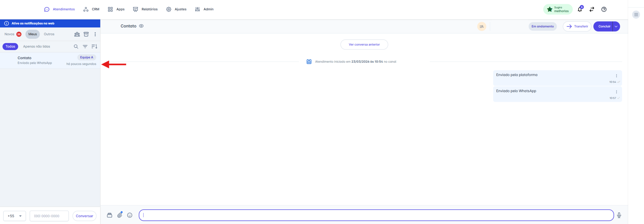Screen dimensions: 644x224
Task: Search conversations with magnifier icon
Action: pyautogui.click(x=76, y=47)
